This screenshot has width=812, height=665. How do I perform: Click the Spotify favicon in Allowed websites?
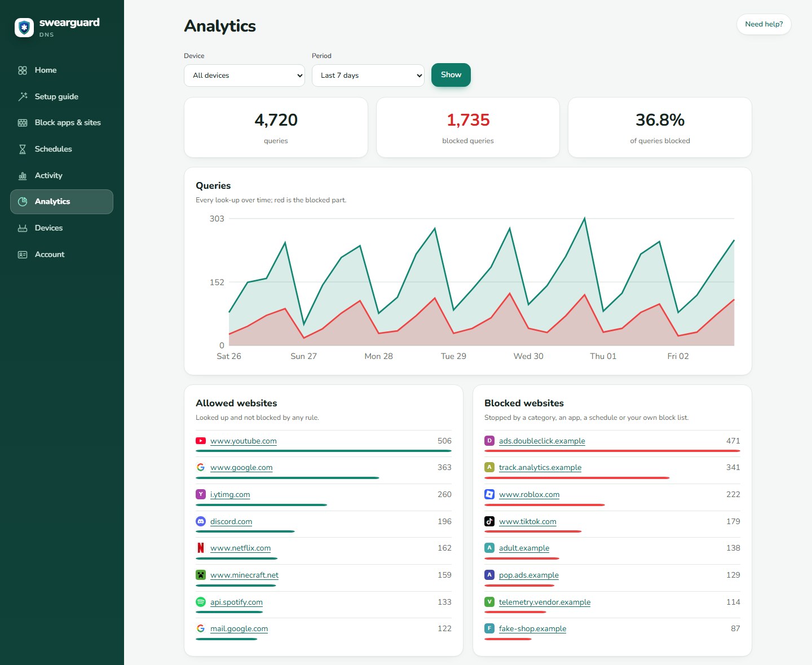pos(201,602)
